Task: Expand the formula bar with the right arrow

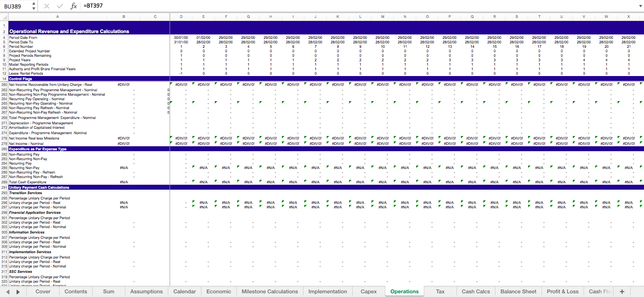Action: pyautogui.click(x=640, y=6)
